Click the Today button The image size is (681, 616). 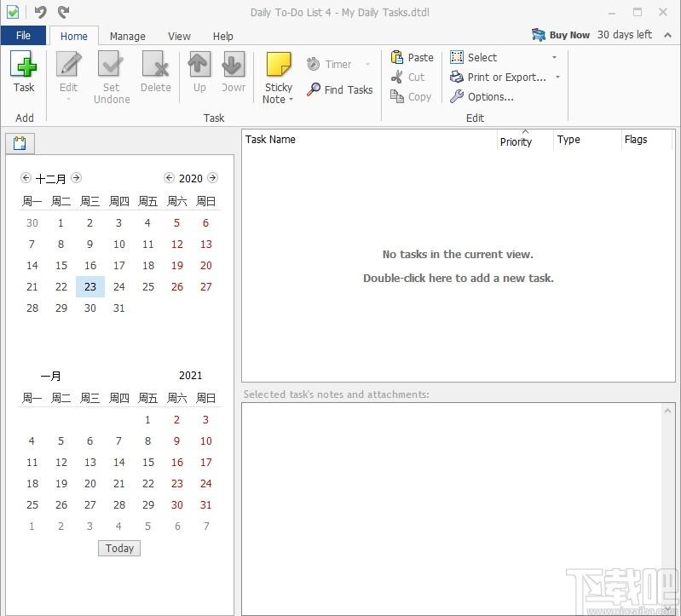(x=119, y=549)
